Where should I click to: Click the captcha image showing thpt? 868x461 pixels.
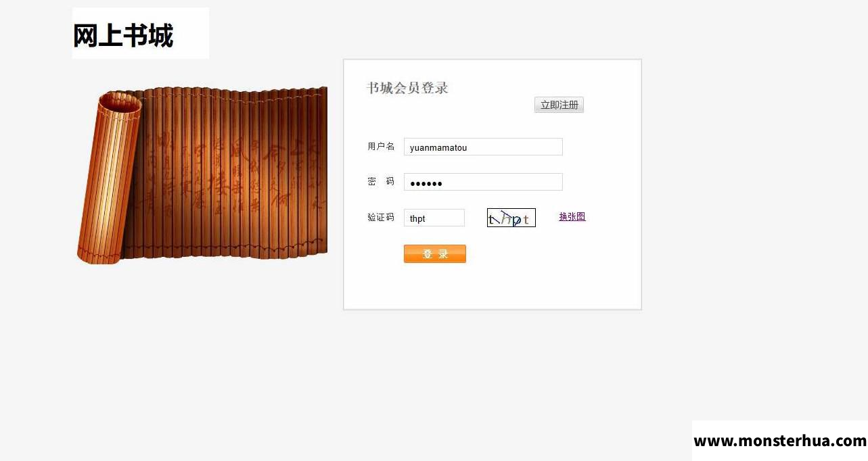tap(511, 218)
